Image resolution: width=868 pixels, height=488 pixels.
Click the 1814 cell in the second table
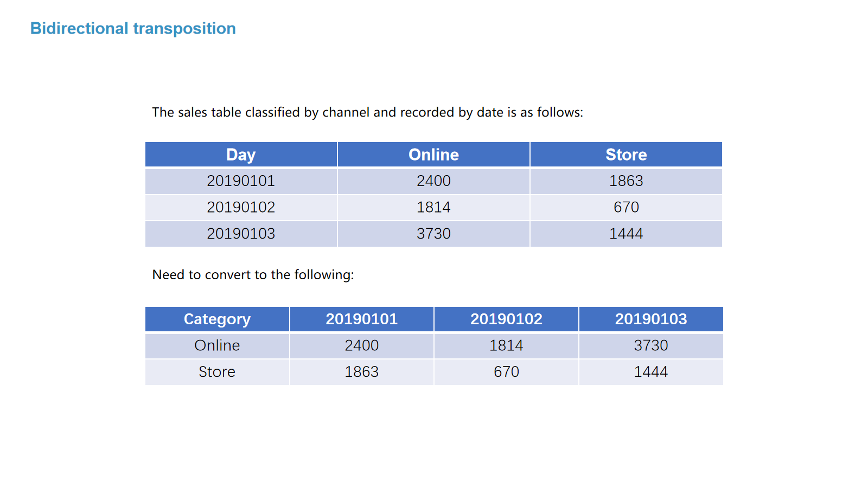506,345
